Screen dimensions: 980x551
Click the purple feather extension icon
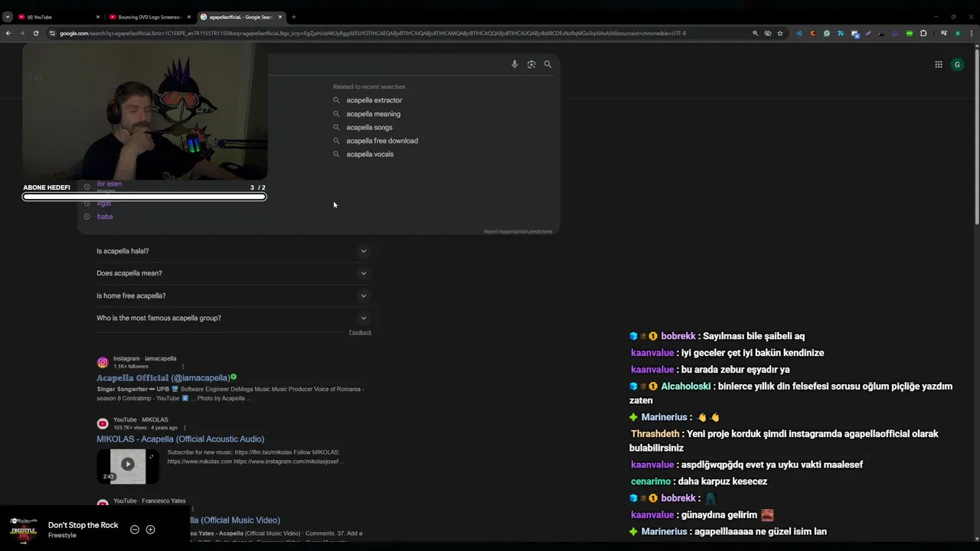point(868,33)
